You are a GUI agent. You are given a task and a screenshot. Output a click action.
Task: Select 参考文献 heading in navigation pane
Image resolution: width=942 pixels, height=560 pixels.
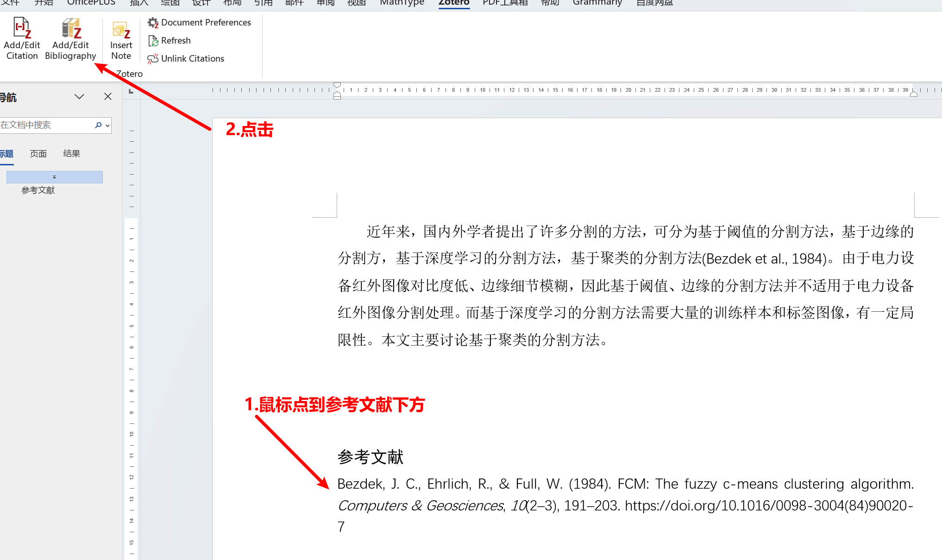click(x=38, y=190)
